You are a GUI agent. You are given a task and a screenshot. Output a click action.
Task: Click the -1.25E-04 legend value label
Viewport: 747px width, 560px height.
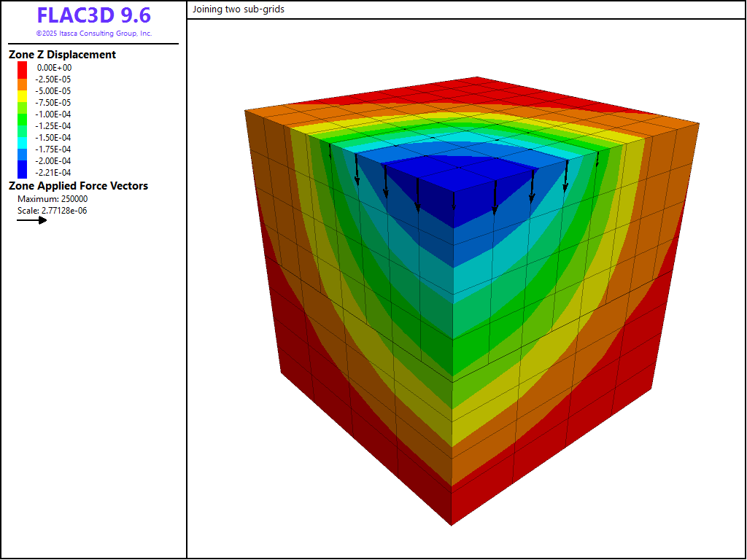55,125
